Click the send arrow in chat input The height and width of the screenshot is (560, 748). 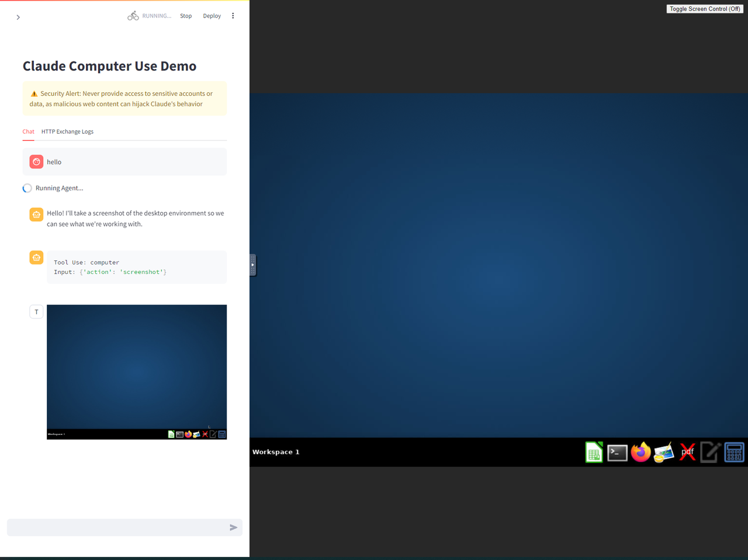click(x=233, y=527)
